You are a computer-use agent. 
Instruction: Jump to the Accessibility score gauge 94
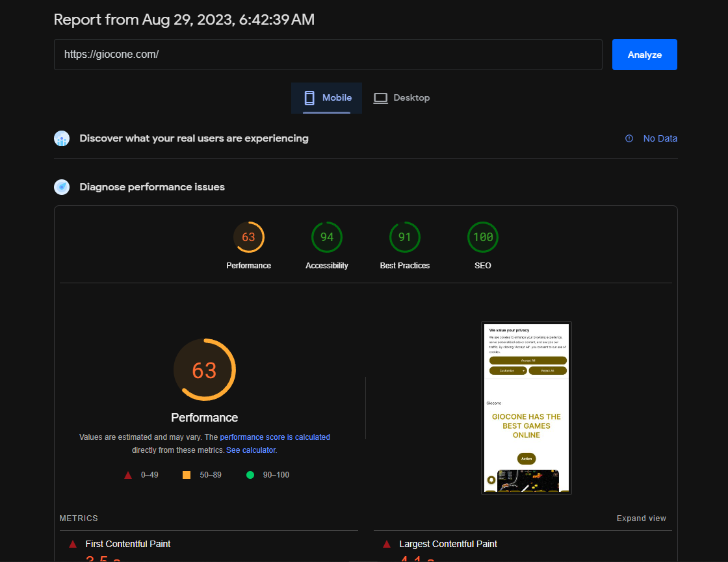click(x=327, y=237)
